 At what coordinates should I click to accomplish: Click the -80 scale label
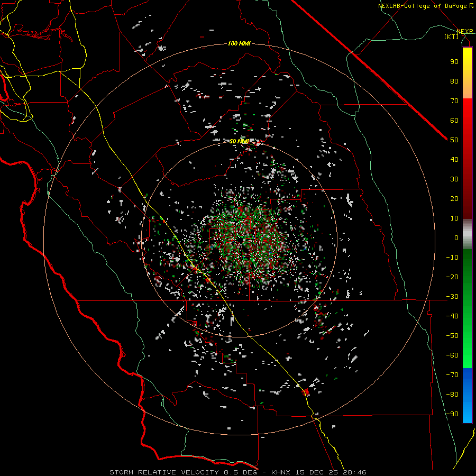pyautogui.click(x=452, y=395)
